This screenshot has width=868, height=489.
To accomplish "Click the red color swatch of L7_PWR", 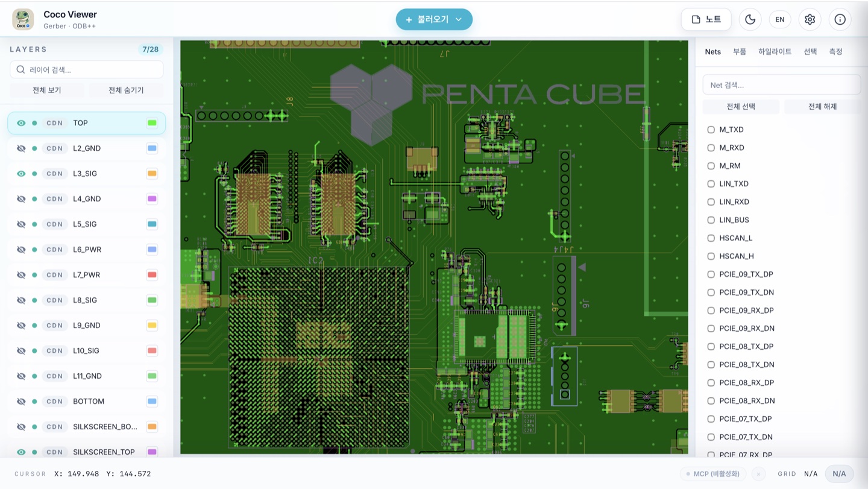I will point(152,275).
